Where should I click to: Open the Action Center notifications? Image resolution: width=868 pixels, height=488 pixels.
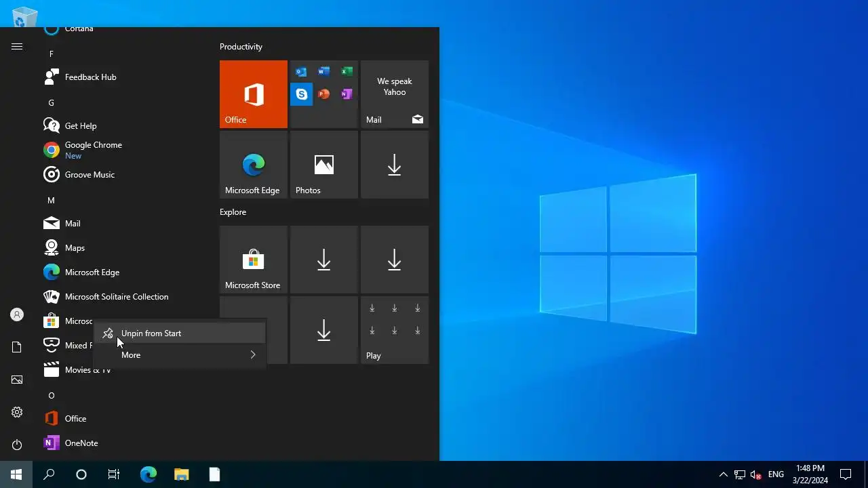[x=846, y=474]
